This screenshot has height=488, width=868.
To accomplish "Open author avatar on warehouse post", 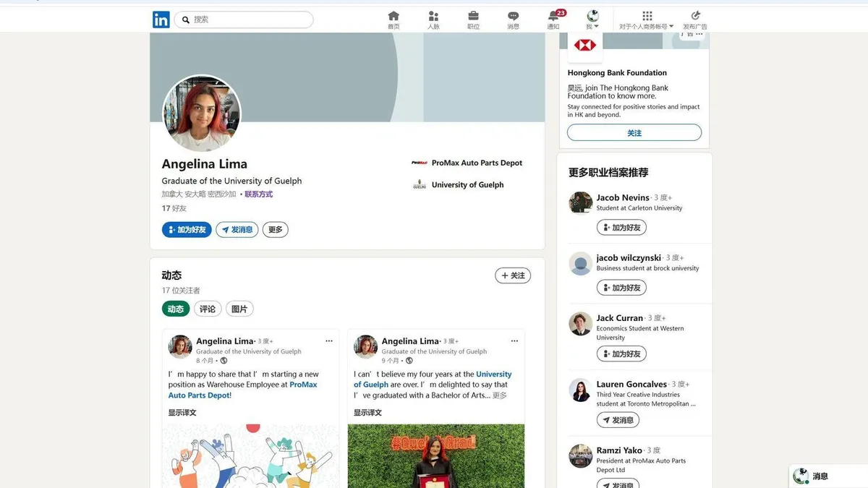I will (180, 346).
